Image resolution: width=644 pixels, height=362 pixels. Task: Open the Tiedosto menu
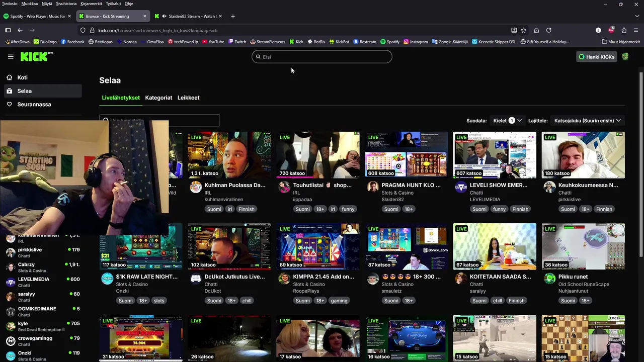pos(10,4)
